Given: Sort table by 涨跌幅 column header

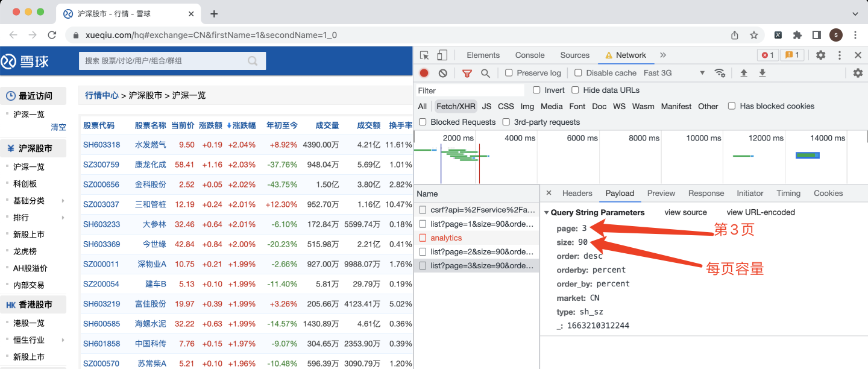Looking at the screenshot, I should click(241, 125).
